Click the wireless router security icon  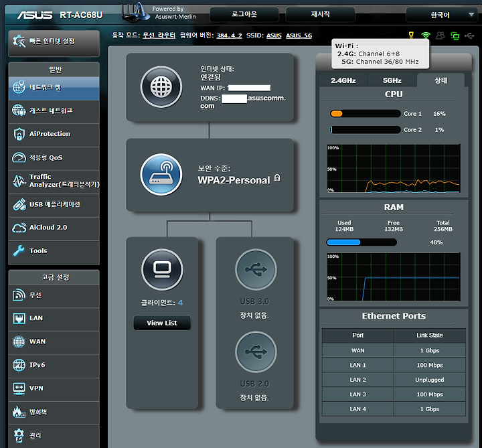(x=161, y=175)
